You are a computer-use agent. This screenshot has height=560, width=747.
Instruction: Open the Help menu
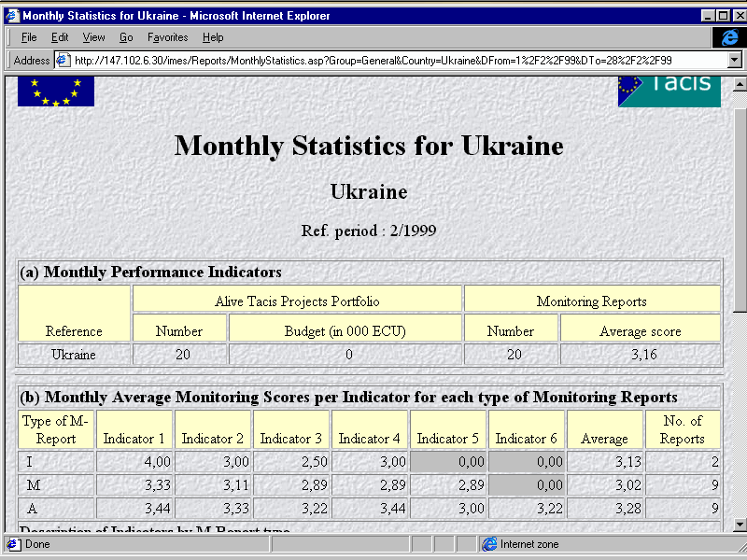tap(213, 37)
